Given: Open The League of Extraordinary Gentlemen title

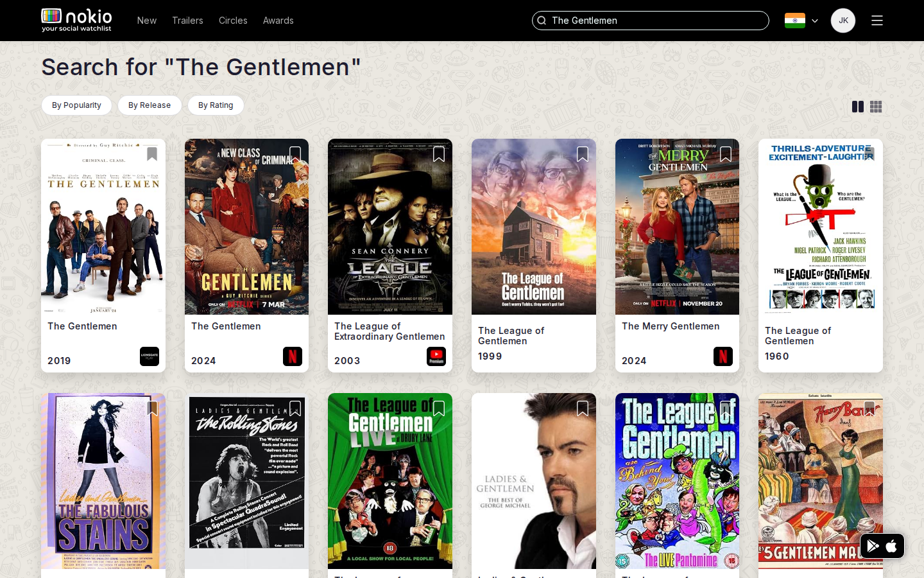Looking at the screenshot, I should point(389,331).
